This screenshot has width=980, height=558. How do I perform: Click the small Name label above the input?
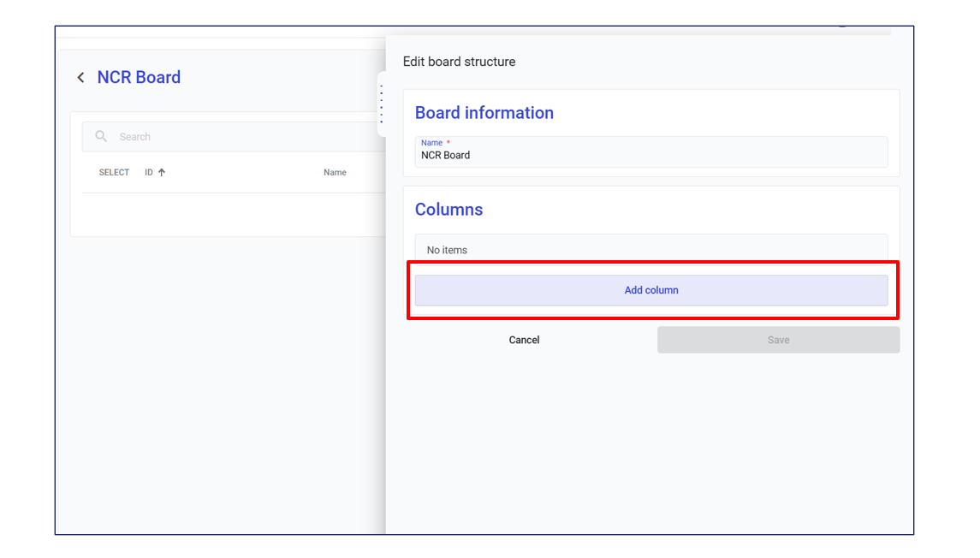click(x=431, y=143)
